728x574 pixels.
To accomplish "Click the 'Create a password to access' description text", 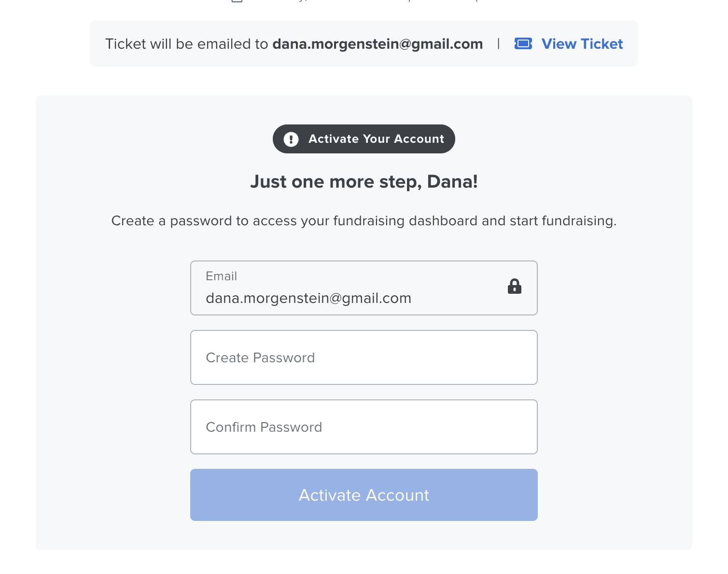I will point(364,221).
